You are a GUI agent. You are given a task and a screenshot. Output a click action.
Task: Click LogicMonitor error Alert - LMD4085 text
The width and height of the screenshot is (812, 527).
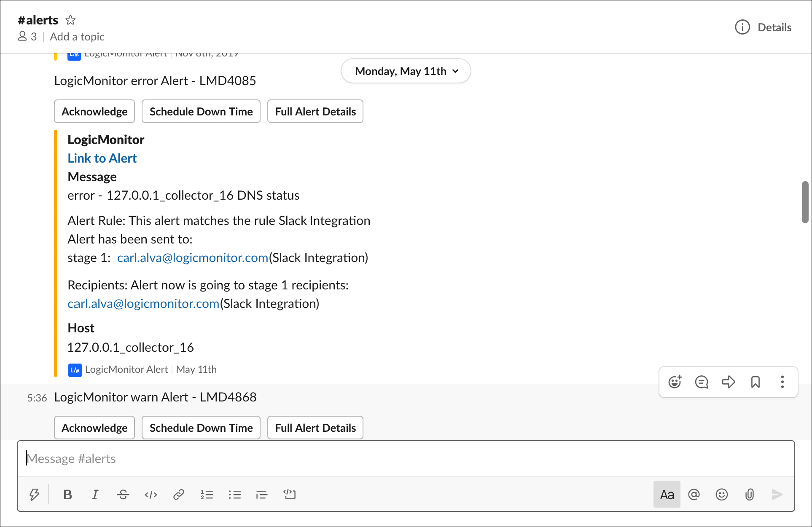tap(155, 80)
